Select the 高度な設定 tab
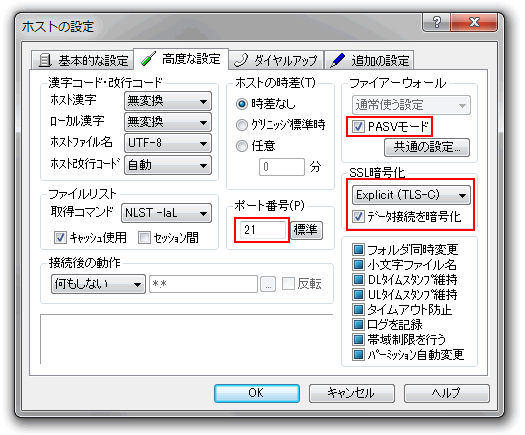525x435 pixels. coord(181,59)
